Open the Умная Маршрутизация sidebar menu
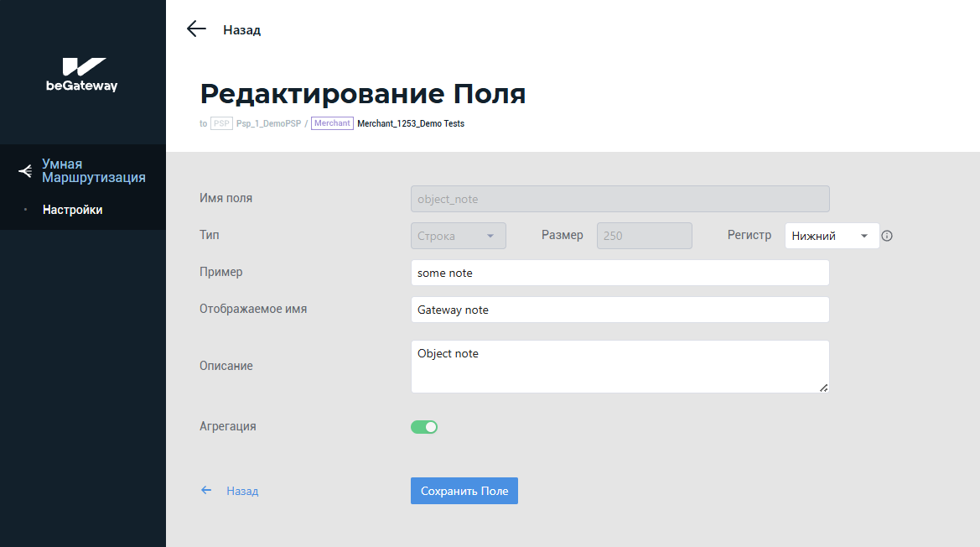The width and height of the screenshot is (980, 547). point(93,171)
